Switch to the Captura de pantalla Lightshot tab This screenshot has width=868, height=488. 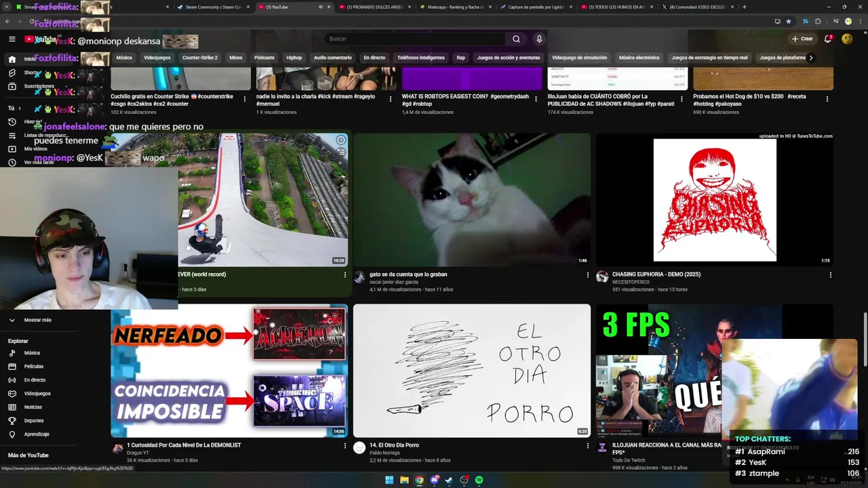[536, 7]
